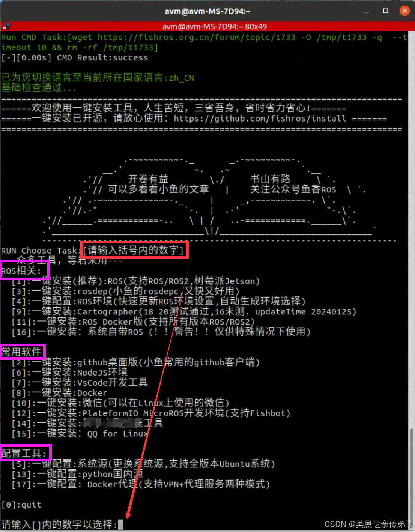Click the terminal vertical scrollbar thumb
Viewport: 415px width, 532px height.
411,477
